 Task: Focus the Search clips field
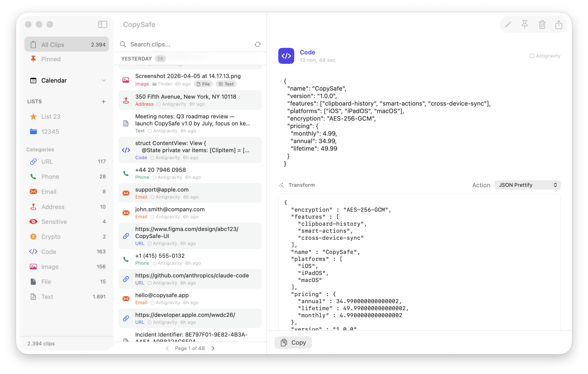coord(186,44)
